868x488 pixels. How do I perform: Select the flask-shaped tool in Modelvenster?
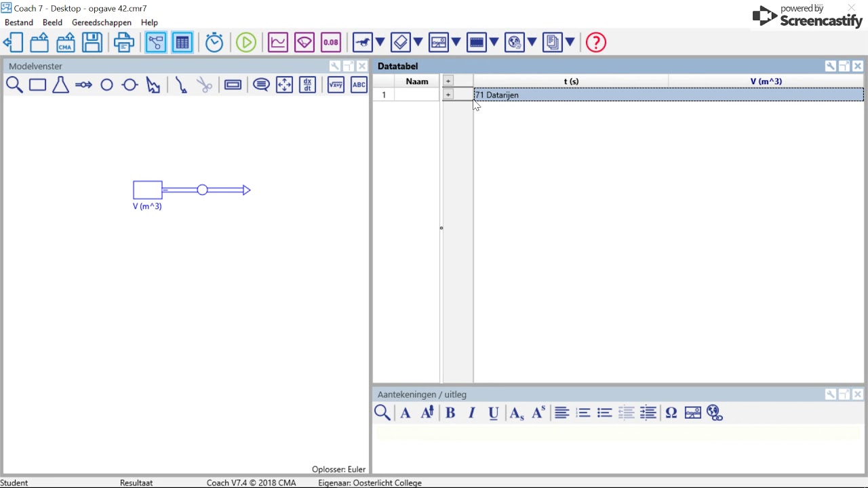60,85
